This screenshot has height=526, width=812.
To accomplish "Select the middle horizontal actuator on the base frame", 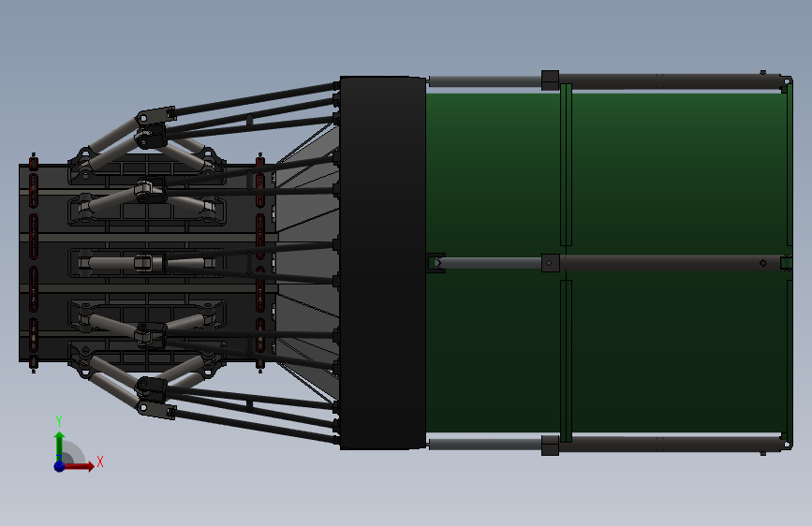I will (x=147, y=263).
